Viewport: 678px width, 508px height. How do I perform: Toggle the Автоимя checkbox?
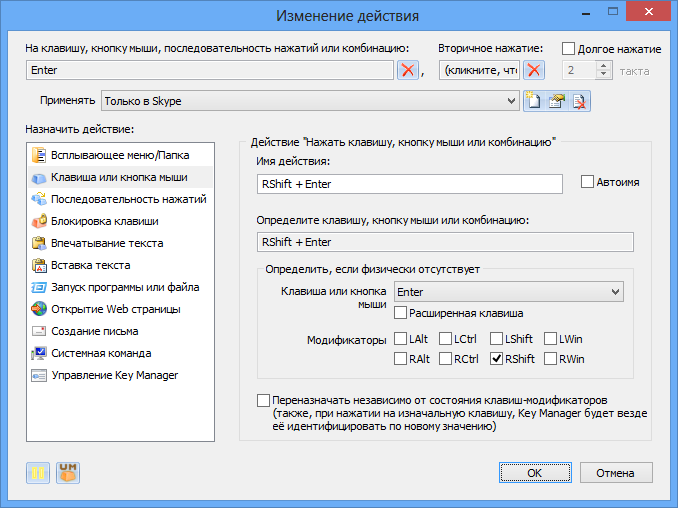(587, 182)
